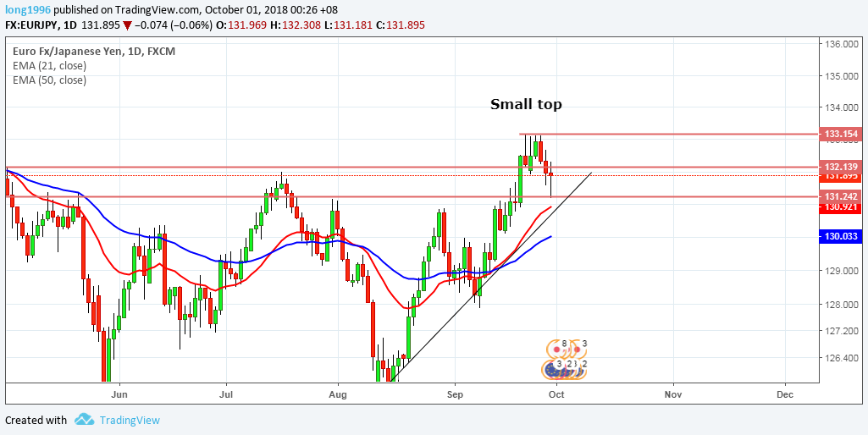The height and width of the screenshot is (435, 868).
Task: Open the TradingView link in the footer
Action: point(130,420)
